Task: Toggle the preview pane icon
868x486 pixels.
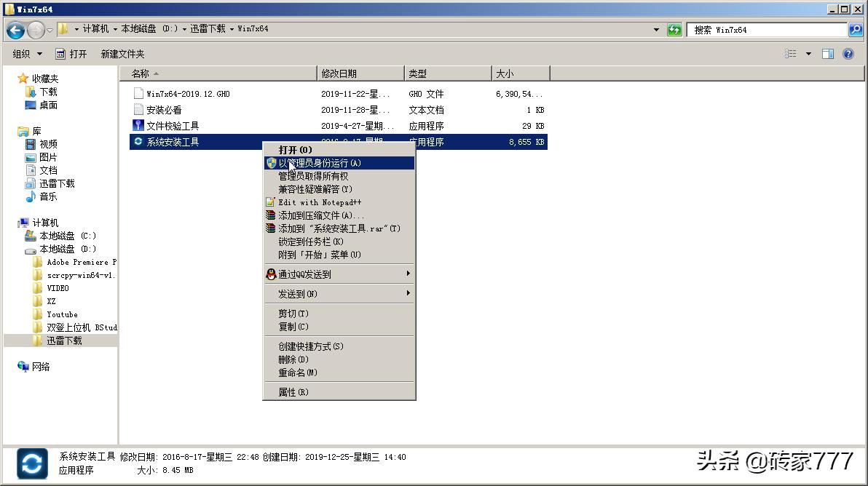Action: click(x=828, y=53)
